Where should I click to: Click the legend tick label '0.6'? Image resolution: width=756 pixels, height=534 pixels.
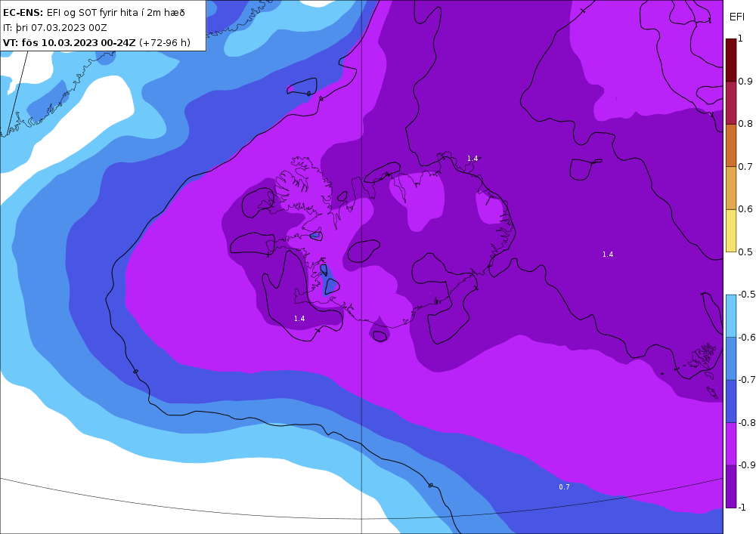745,209
